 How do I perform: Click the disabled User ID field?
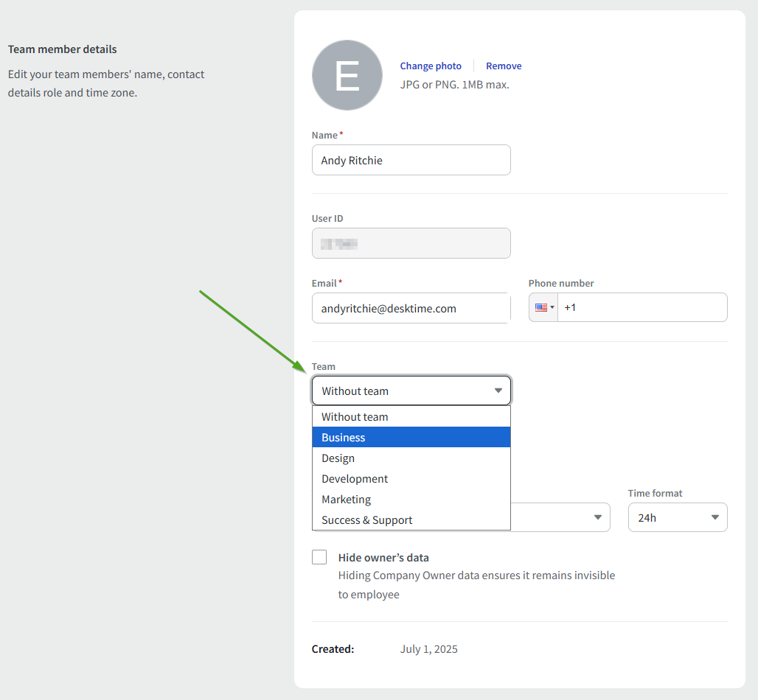pos(411,243)
